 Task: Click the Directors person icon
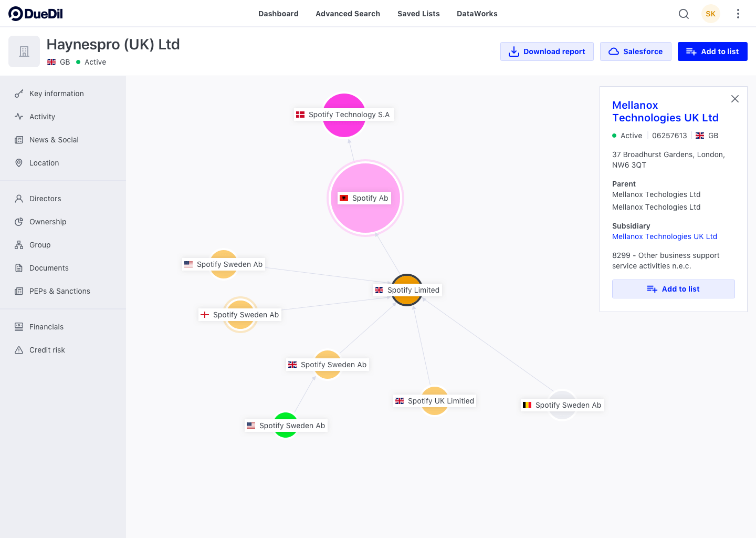tap(19, 199)
